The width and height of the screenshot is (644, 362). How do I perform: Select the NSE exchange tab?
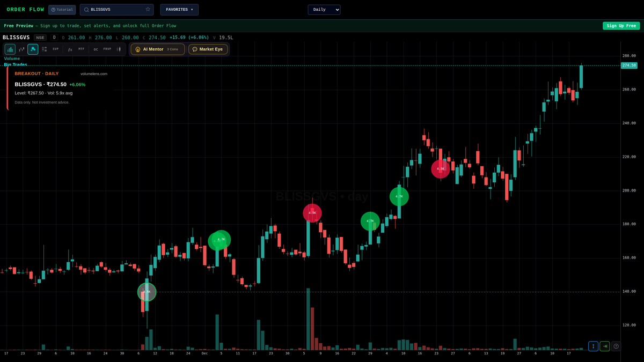pyautogui.click(x=40, y=38)
